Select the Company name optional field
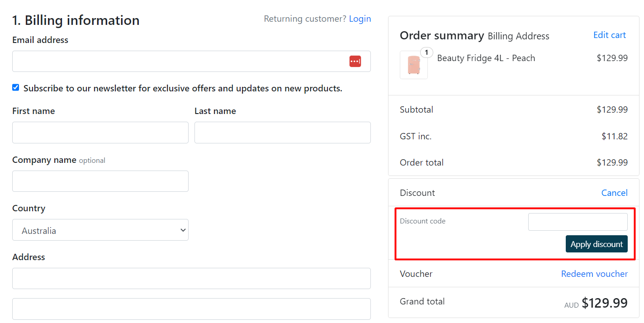Viewport: 644px width, 323px height. tap(100, 181)
